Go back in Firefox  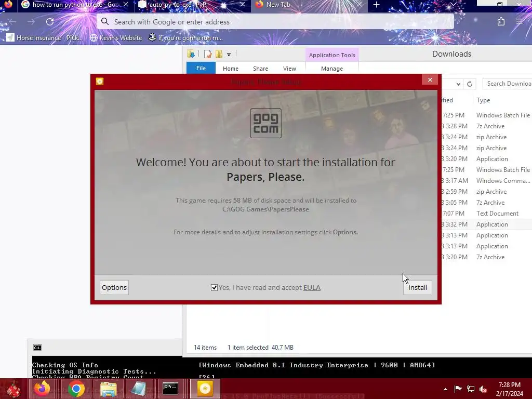[x=12, y=22]
